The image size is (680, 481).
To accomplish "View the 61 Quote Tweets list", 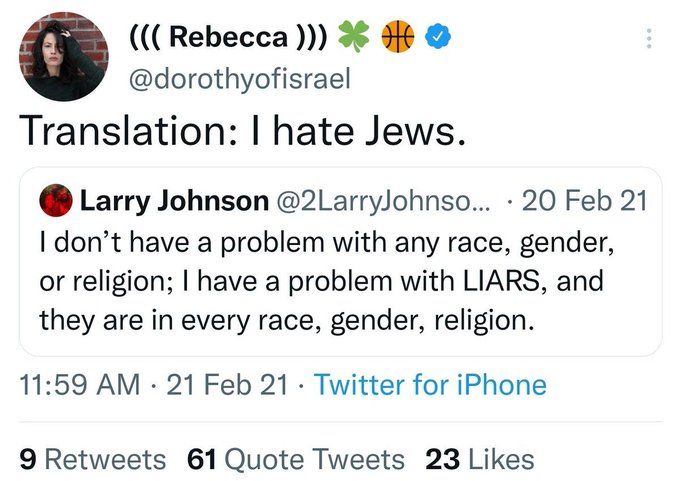I will 296,459.
